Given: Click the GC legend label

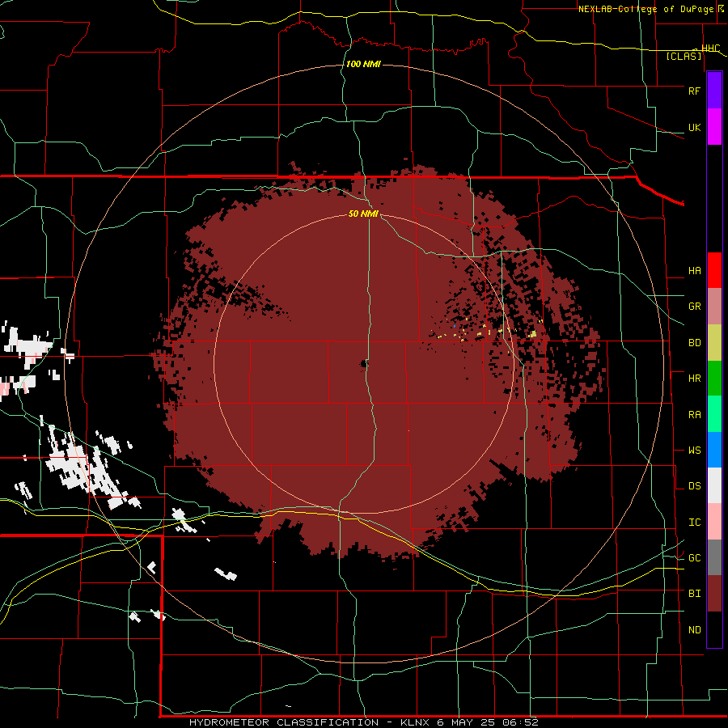Looking at the screenshot, I should point(694,557).
